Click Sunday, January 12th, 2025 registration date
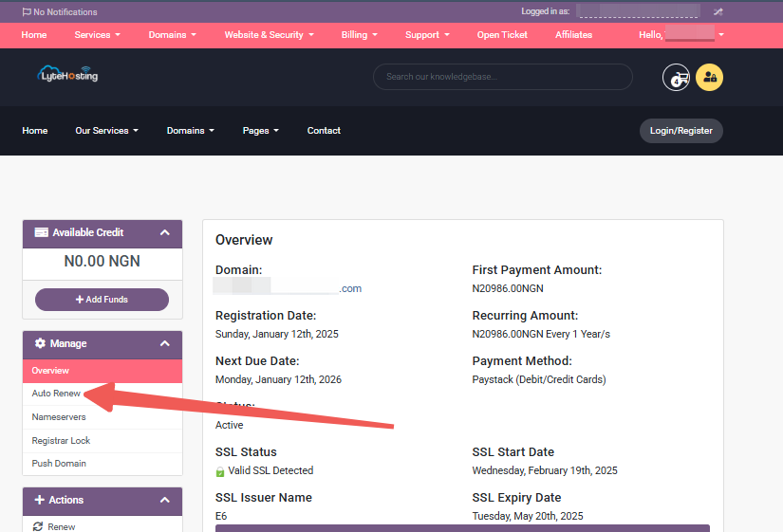The image size is (783, 532). click(276, 335)
